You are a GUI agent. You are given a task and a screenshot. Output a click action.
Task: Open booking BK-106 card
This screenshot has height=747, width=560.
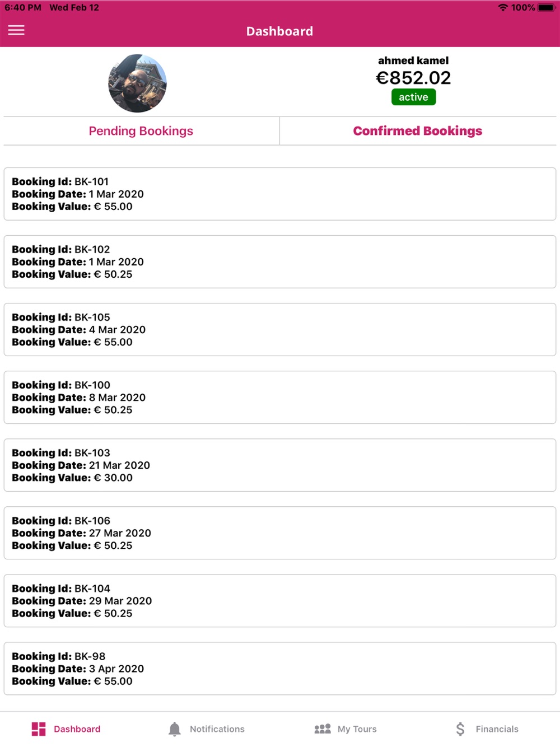(x=280, y=533)
